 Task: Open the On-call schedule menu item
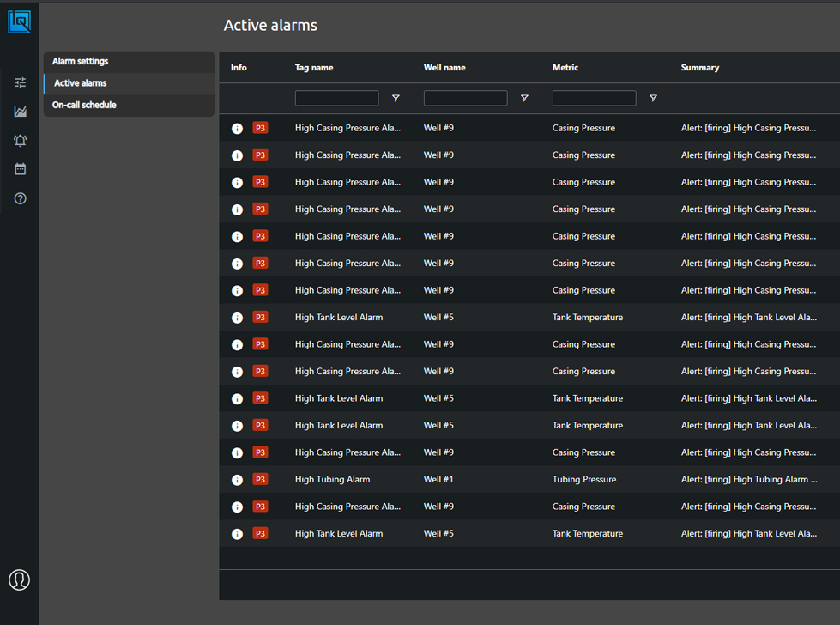129,105
